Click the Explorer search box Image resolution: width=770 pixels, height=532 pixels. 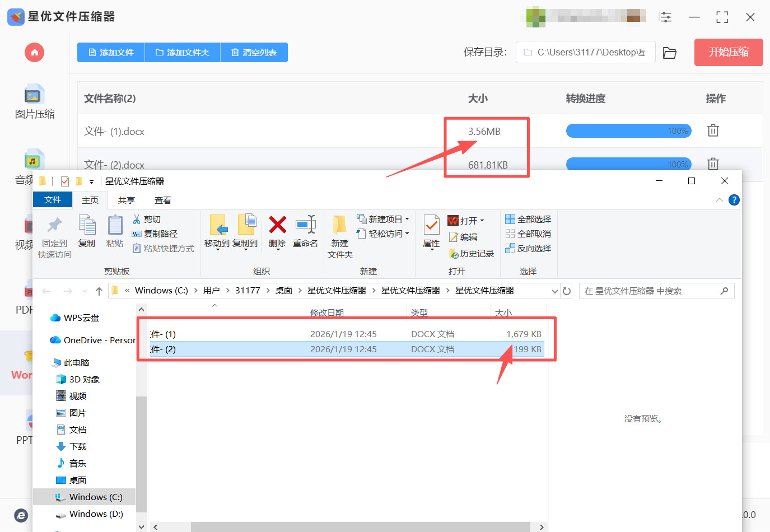(656, 291)
